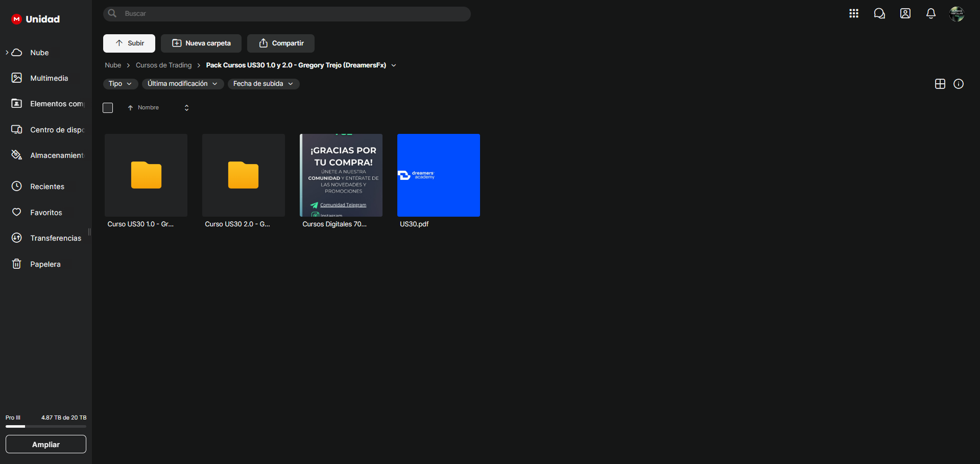Open the notifications bell
Viewport: 980px width, 464px height.
coord(930,14)
